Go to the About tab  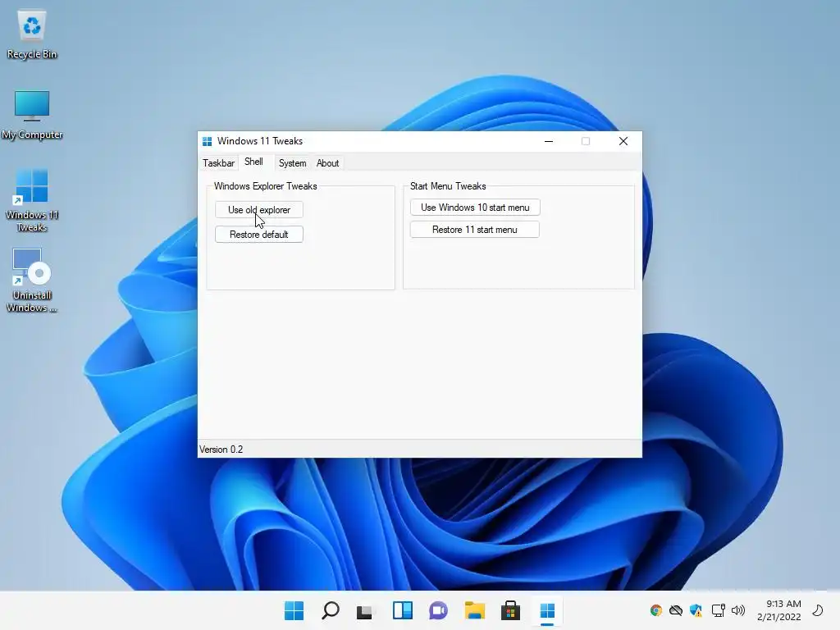click(x=327, y=163)
